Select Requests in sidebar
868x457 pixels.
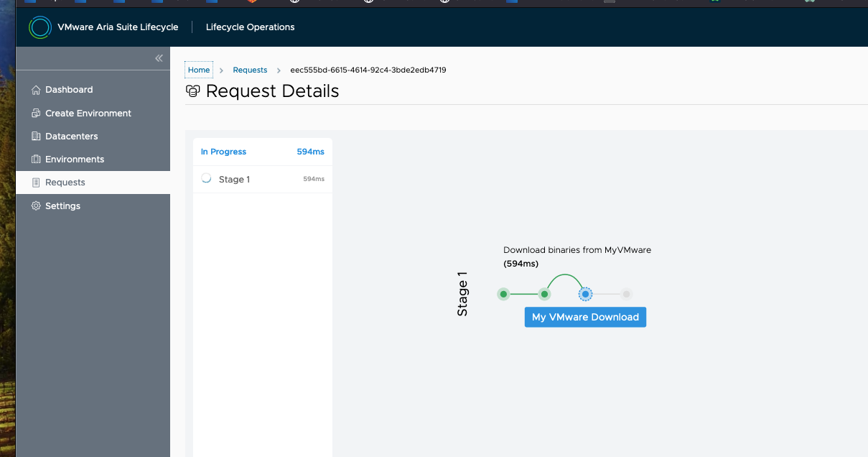coord(93,183)
